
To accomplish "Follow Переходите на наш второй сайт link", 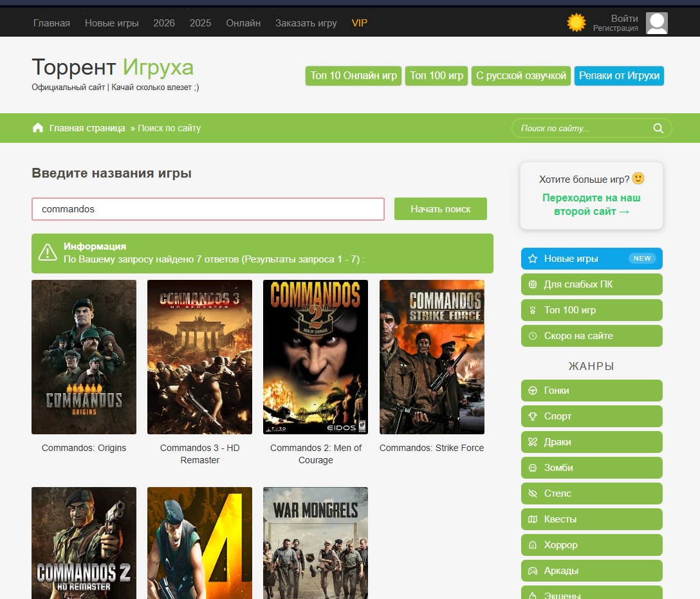I will pos(591,205).
